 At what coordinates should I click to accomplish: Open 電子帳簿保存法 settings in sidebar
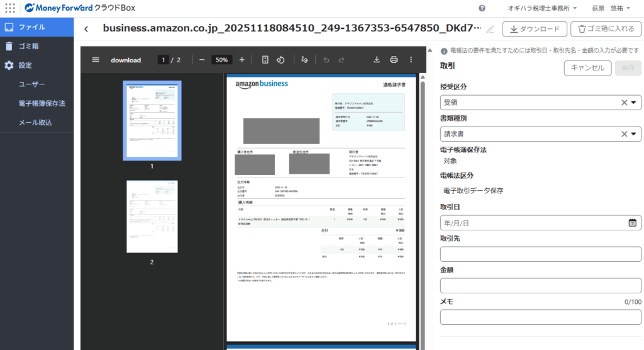pos(42,103)
